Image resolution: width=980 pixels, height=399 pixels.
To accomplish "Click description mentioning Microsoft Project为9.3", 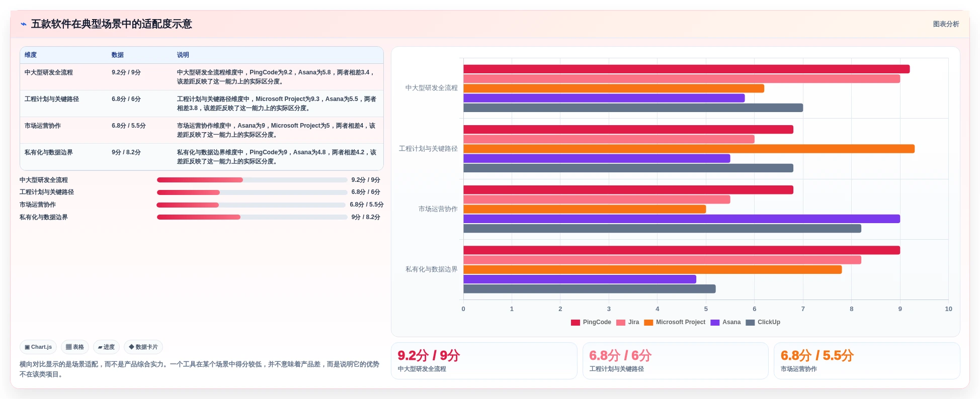I will tap(277, 104).
